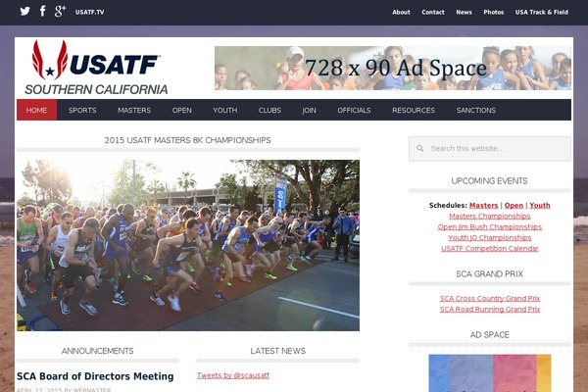Click the search magnifier icon
The height and width of the screenshot is (392, 588).
(420, 148)
